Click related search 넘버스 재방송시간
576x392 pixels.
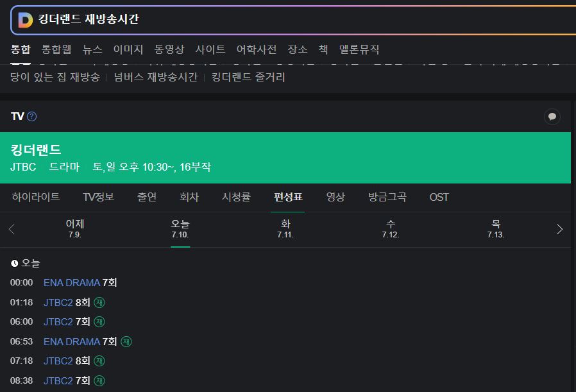click(x=156, y=77)
